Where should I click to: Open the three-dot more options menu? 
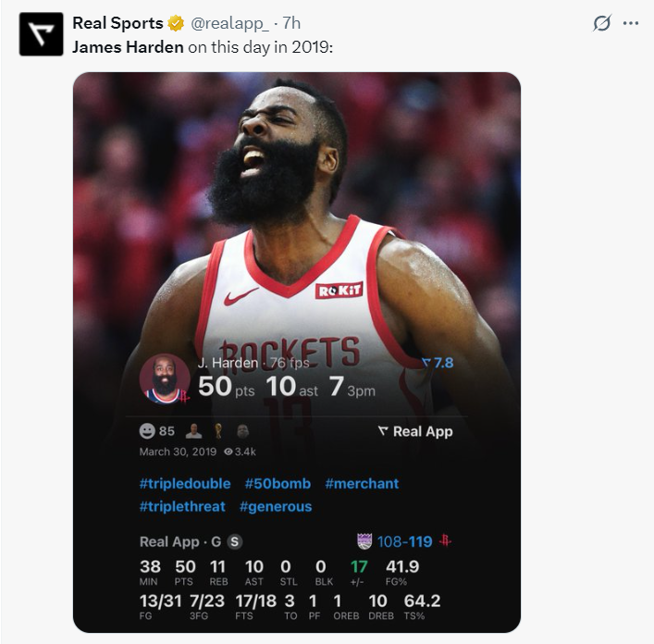pyautogui.click(x=631, y=23)
